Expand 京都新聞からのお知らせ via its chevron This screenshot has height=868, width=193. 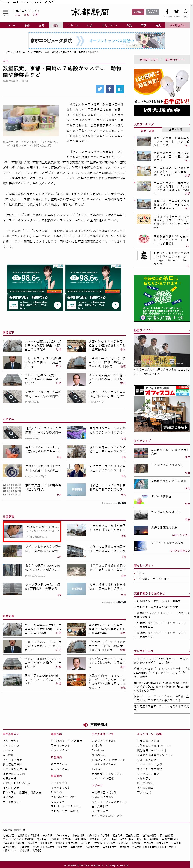[189, 593]
